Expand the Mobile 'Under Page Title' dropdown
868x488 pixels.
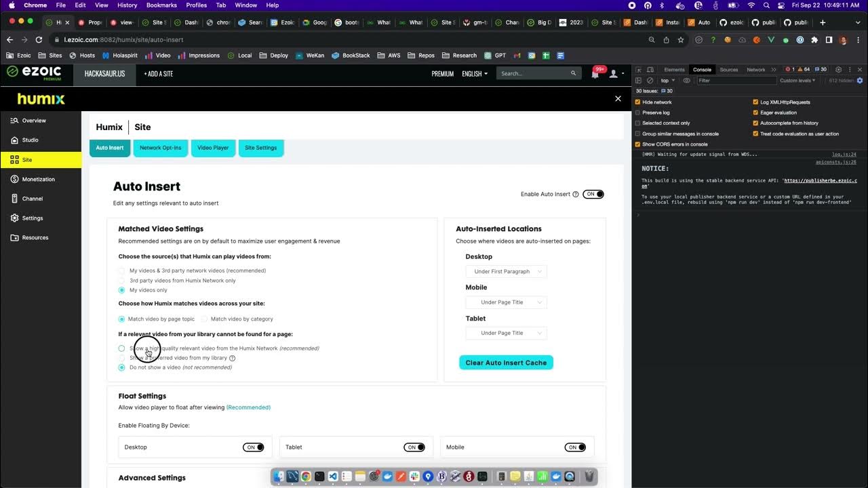click(x=506, y=302)
